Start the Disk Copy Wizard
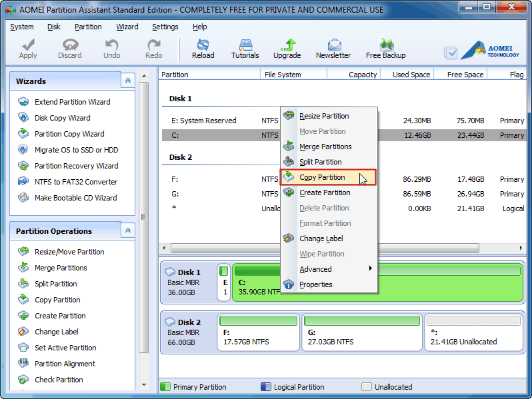Image resolution: width=532 pixels, height=399 pixels. pos(63,118)
